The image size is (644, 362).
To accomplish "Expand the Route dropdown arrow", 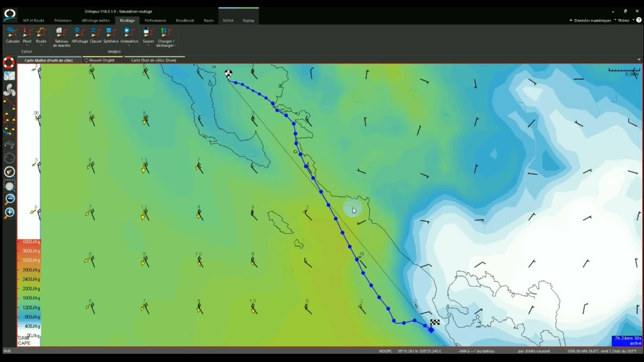I will [x=41, y=46].
